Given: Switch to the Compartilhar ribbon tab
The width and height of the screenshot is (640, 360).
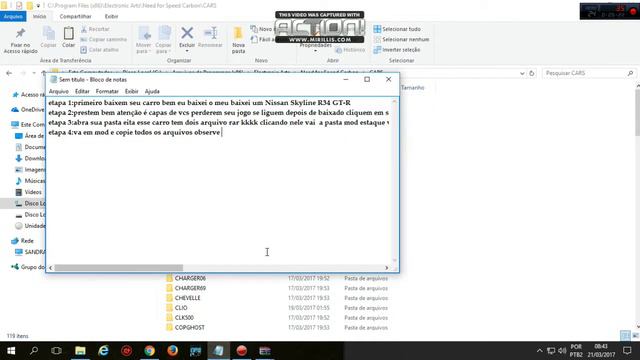Looking at the screenshot, I should (76, 16).
